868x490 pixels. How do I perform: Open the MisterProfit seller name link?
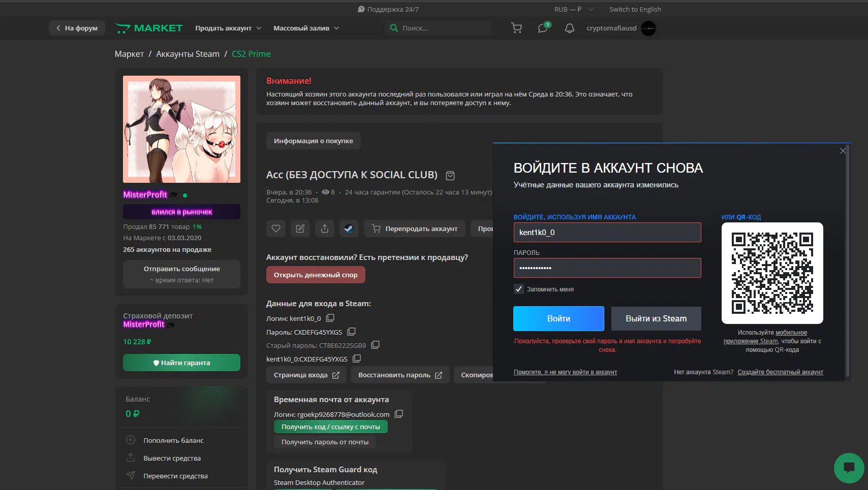145,194
